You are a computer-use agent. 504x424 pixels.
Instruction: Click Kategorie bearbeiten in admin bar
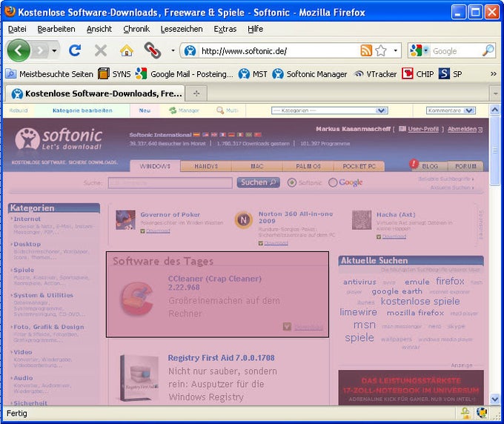click(82, 110)
